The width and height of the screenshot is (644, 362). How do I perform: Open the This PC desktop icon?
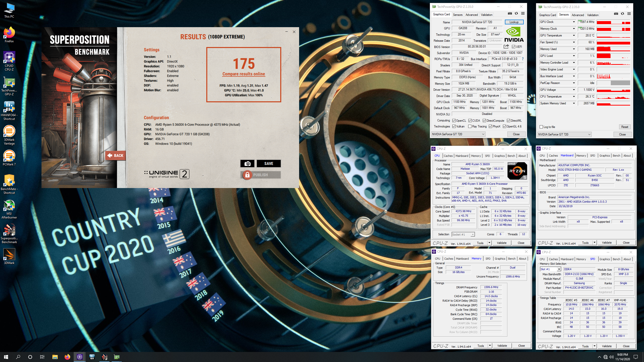coord(9,11)
